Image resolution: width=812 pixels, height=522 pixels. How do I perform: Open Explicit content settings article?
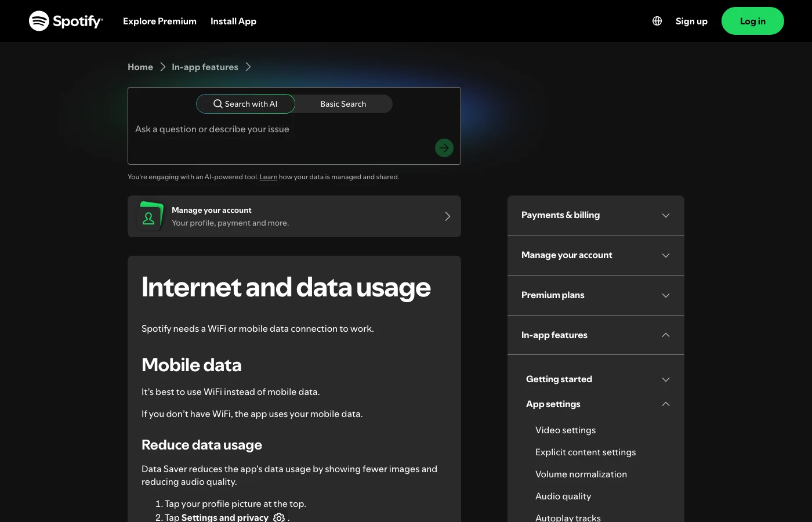click(x=585, y=452)
